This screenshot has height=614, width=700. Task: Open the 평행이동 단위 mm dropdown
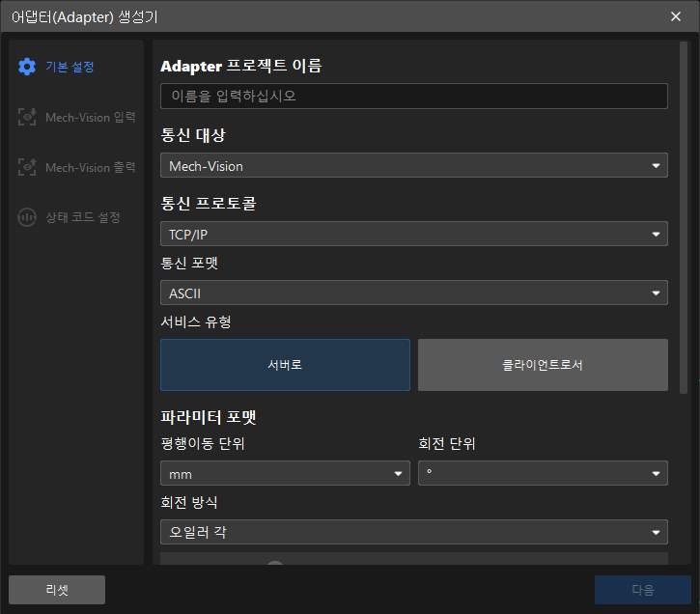coord(285,473)
